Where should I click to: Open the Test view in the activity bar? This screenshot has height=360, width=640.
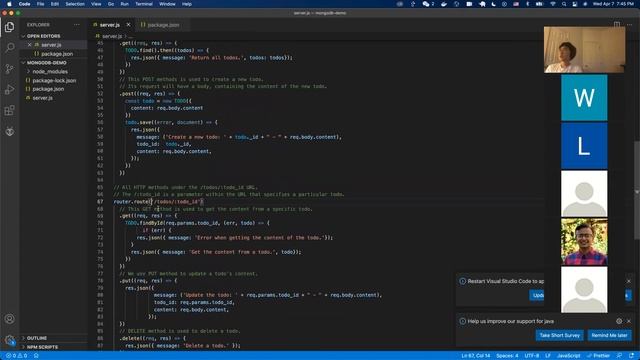[9, 131]
